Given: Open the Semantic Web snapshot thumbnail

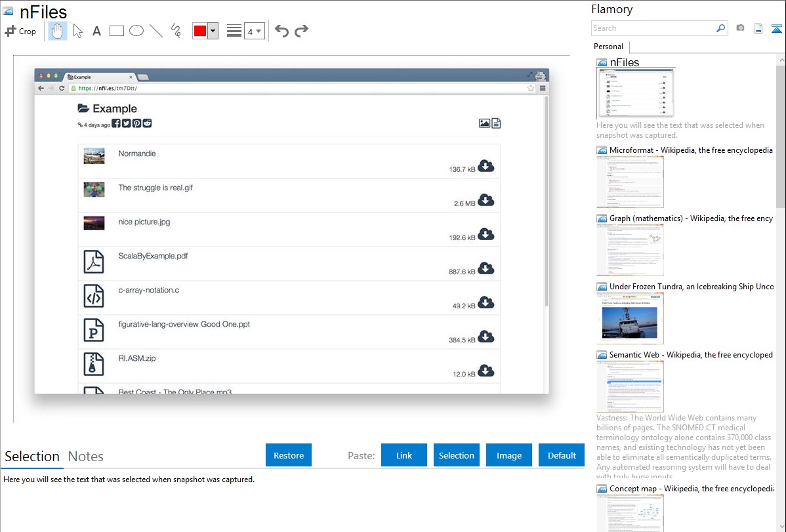Looking at the screenshot, I should click(x=630, y=386).
